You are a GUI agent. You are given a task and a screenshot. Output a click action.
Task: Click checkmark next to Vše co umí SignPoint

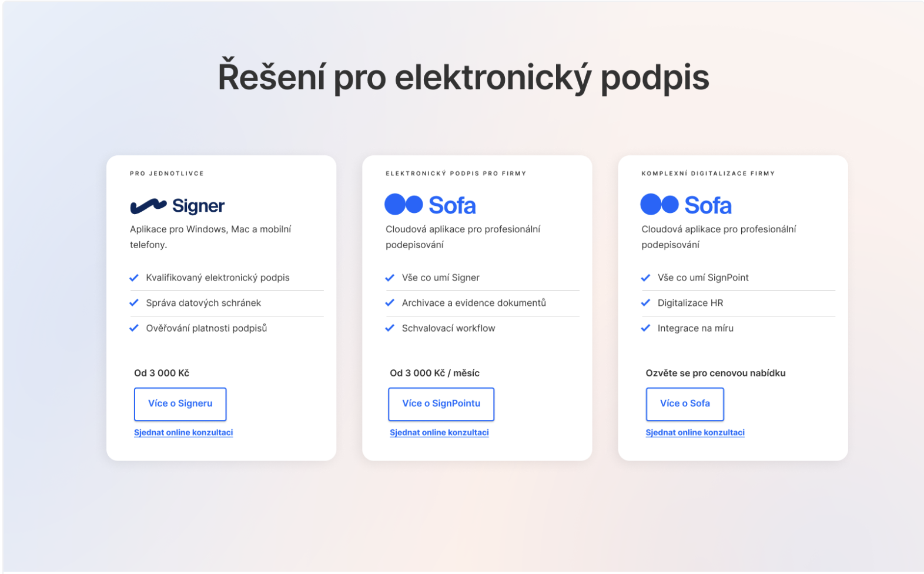[645, 278]
